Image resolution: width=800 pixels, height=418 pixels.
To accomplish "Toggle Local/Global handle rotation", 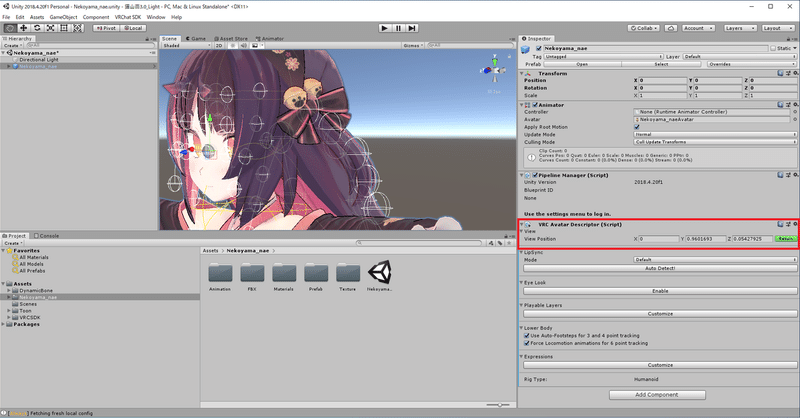I will (133, 28).
